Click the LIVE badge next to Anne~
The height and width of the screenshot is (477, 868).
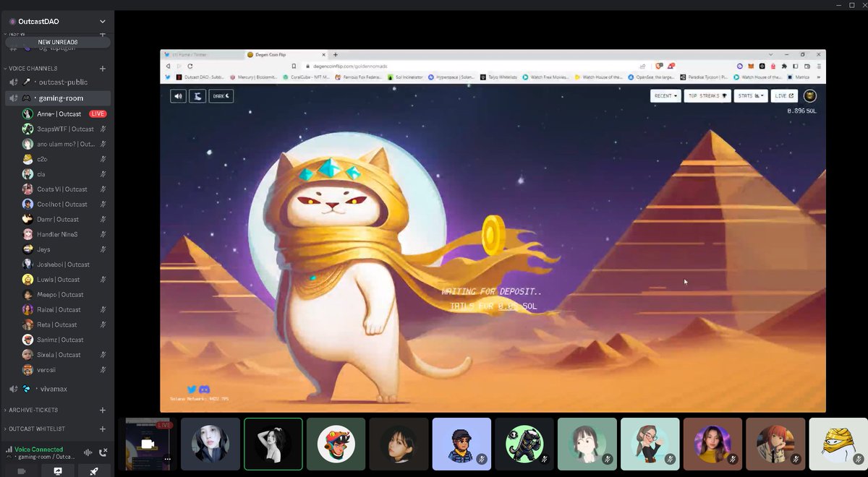(98, 114)
